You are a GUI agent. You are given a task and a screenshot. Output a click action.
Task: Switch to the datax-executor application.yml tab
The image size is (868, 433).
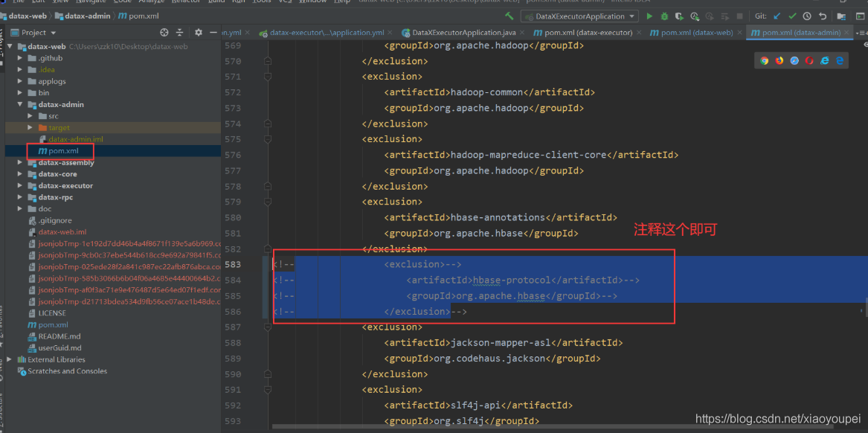click(328, 33)
